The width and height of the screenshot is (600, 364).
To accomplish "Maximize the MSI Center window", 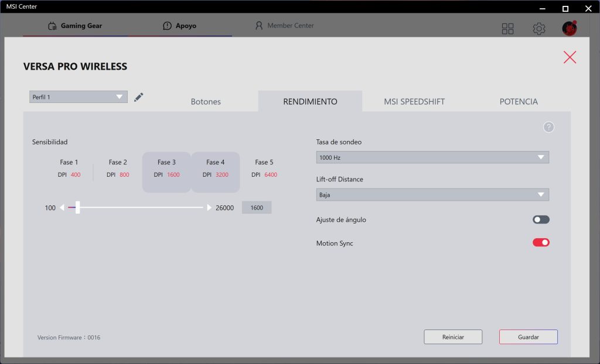I will point(565,8).
